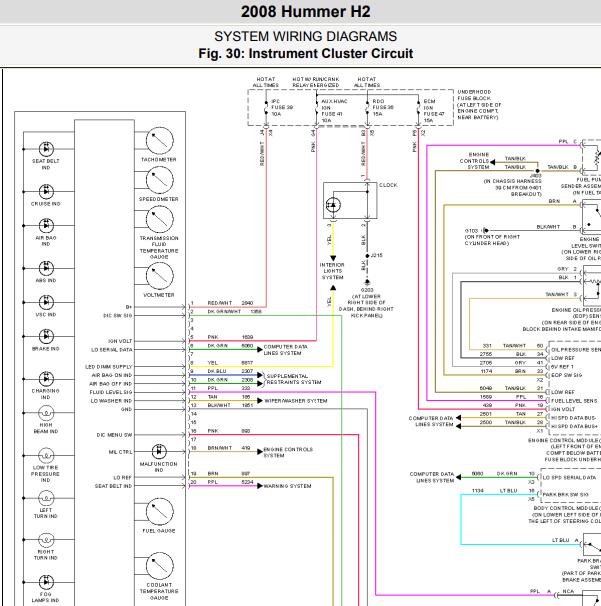
Task: Click the "2008 Hummer H2" title
Action: coord(306,12)
